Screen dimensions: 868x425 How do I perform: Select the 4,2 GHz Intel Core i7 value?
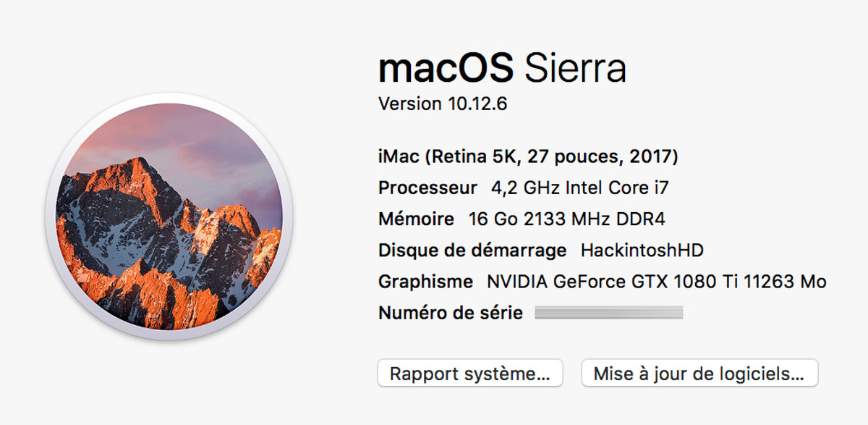(x=580, y=188)
